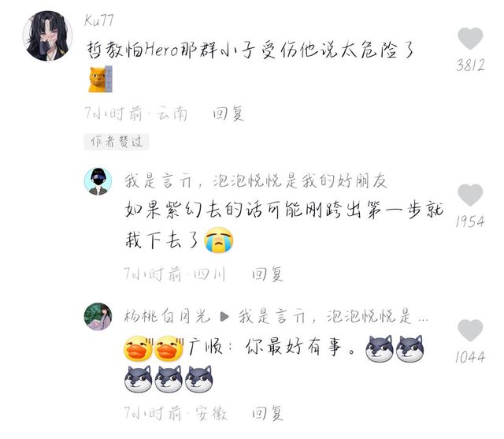Click the Ku77 username

pyautogui.click(x=98, y=20)
